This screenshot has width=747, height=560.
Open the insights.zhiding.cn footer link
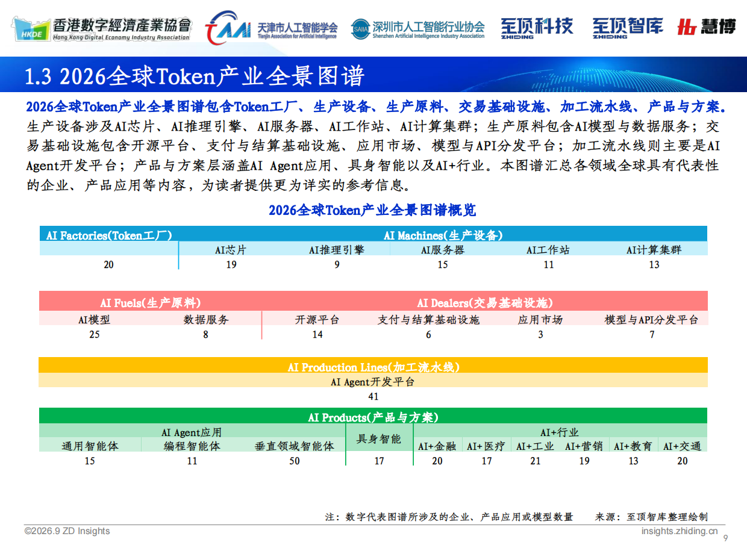[x=680, y=531]
